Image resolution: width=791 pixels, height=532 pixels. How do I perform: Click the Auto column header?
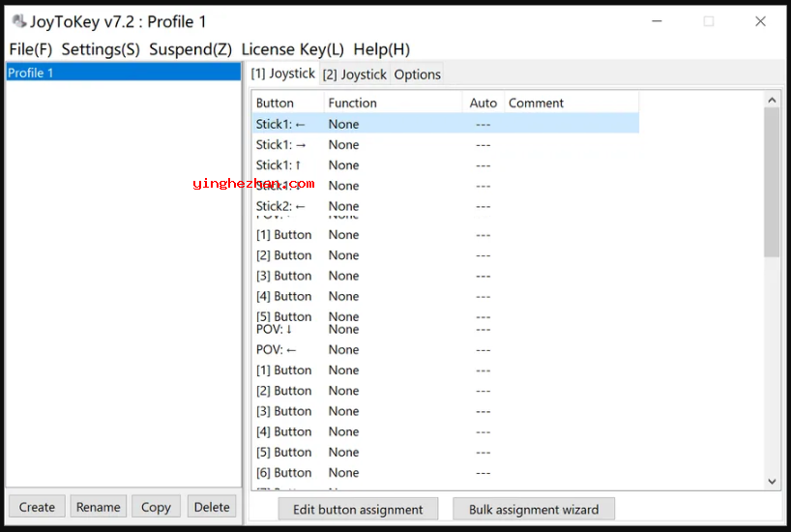[483, 103]
